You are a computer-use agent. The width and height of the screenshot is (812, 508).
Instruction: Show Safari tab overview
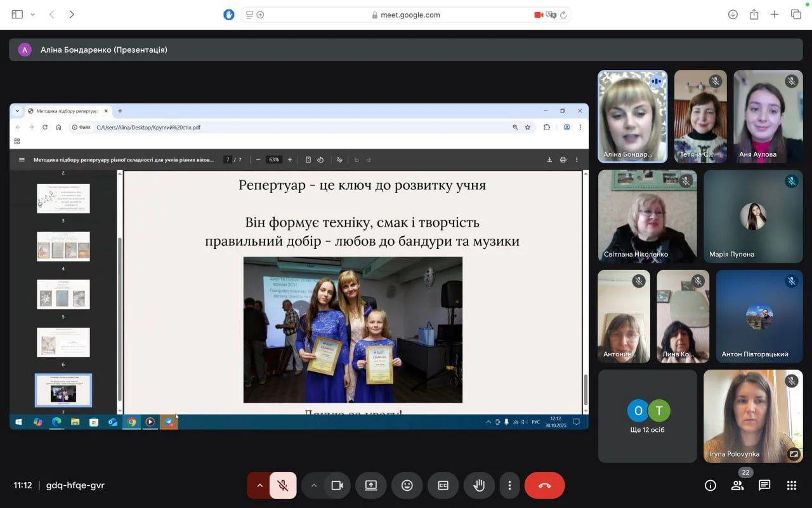(x=796, y=15)
